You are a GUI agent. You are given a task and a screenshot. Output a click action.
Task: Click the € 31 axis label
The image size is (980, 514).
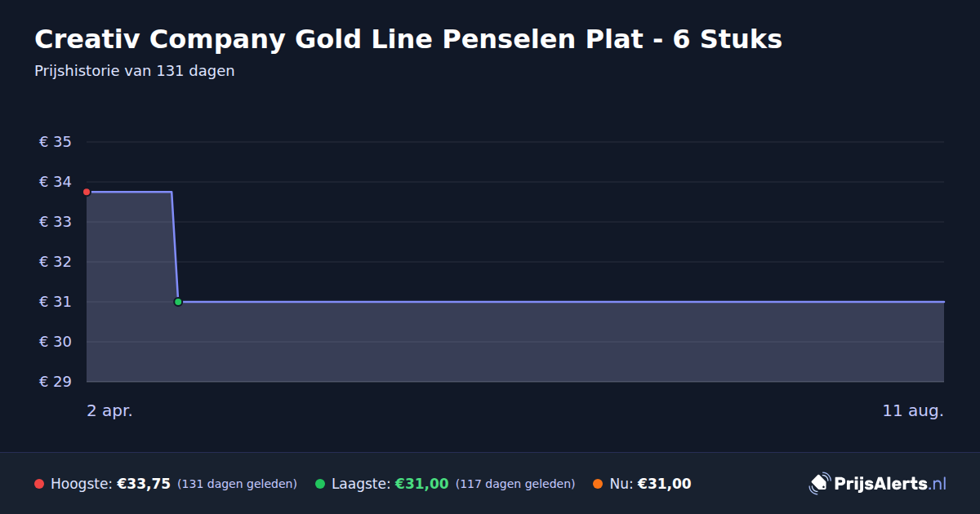click(x=56, y=302)
